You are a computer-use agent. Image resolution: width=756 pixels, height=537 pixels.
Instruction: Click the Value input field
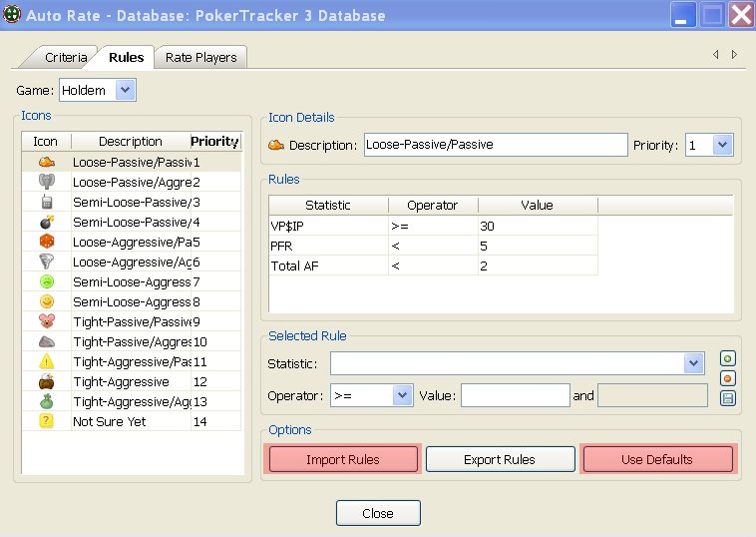[515, 395]
